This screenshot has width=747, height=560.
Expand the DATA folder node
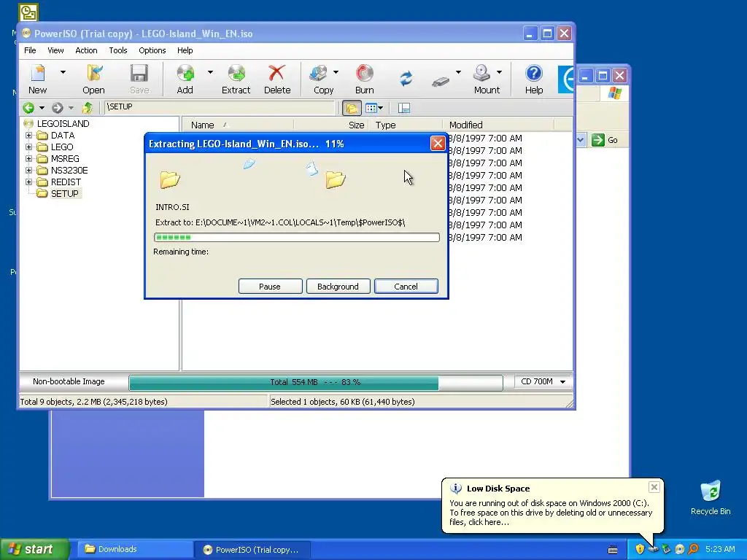[28, 135]
